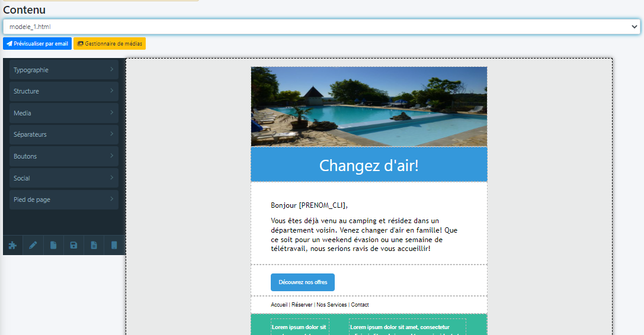The width and height of the screenshot is (644, 335).
Task: Open the Social blocks section
Action: coord(64,178)
